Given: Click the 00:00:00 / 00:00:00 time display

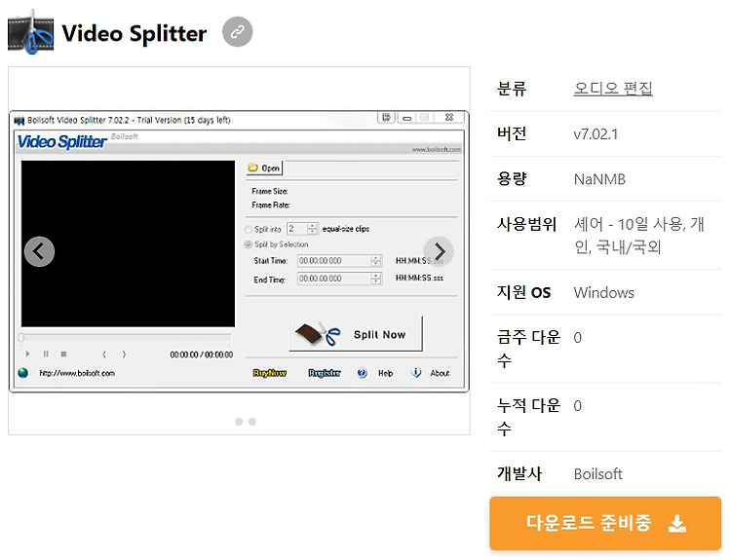Looking at the screenshot, I should (x=202, y=355).
